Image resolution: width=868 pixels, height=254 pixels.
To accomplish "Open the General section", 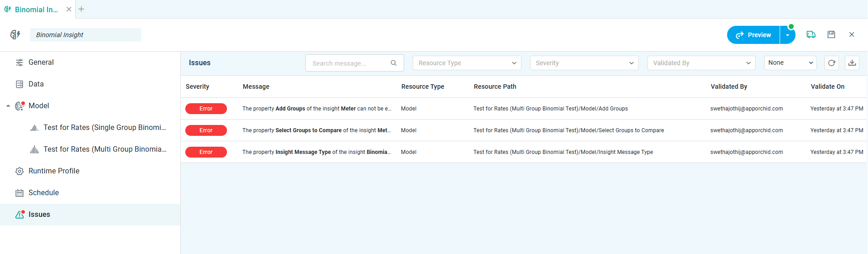I will (41, 62).
